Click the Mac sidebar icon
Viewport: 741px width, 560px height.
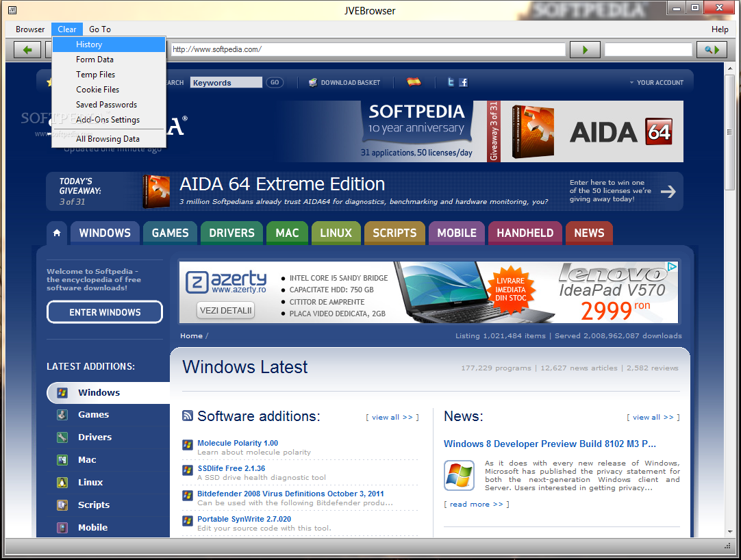pyautogui.click(x=62, y=460)
